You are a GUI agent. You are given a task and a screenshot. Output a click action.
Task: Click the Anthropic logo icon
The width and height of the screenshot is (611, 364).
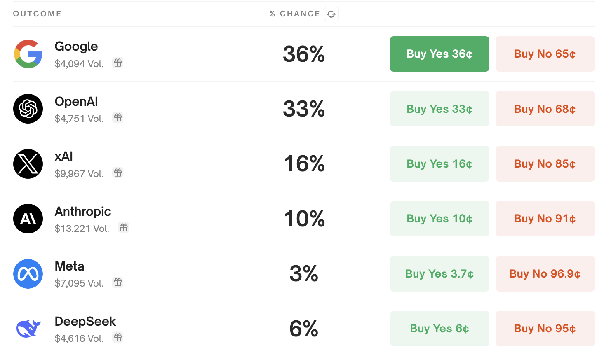[x=28, y=219]
